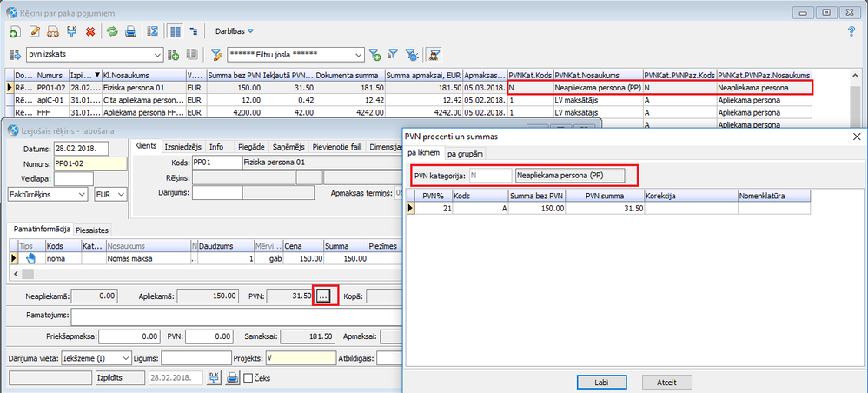Expand the pvn izskats view dropdown
The image size is (868, 393).
coord(158,54)
